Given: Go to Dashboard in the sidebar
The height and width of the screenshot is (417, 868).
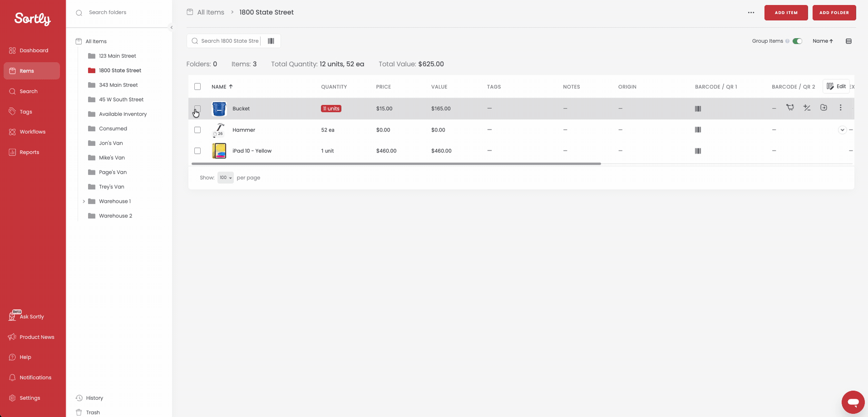Looking at the screenshot, I should point(34,50).
